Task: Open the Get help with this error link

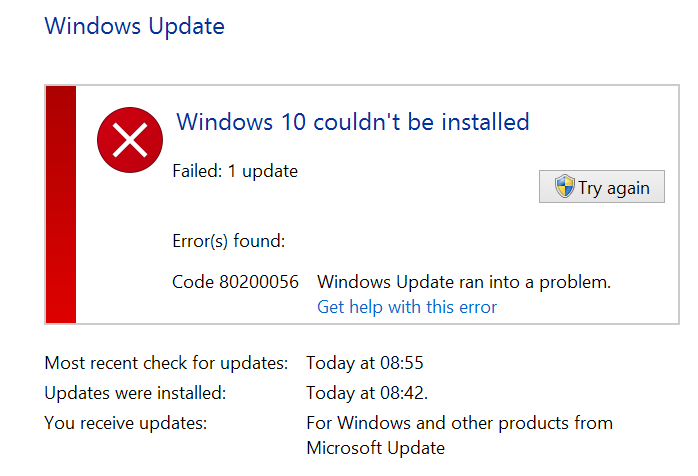Action: point(406,307)
